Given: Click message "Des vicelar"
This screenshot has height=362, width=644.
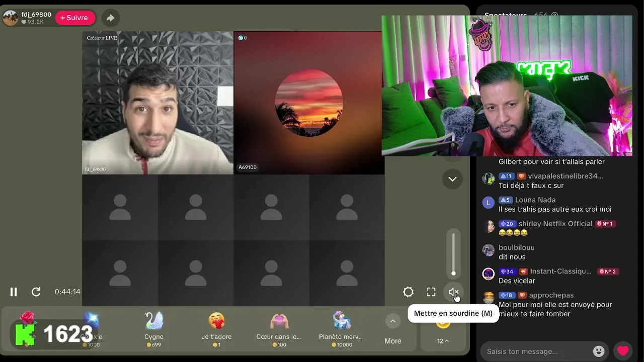Looking at the screenshot, I should 517,281.
